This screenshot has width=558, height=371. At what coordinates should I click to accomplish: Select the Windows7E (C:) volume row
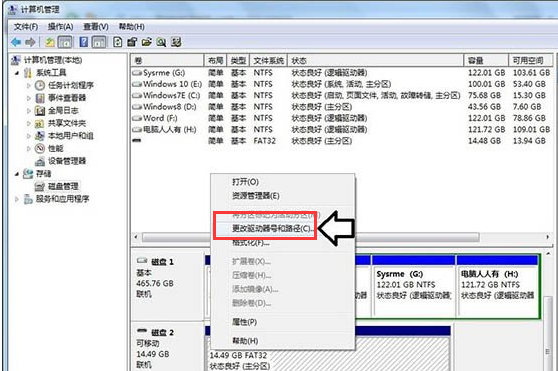coord(342,96)
